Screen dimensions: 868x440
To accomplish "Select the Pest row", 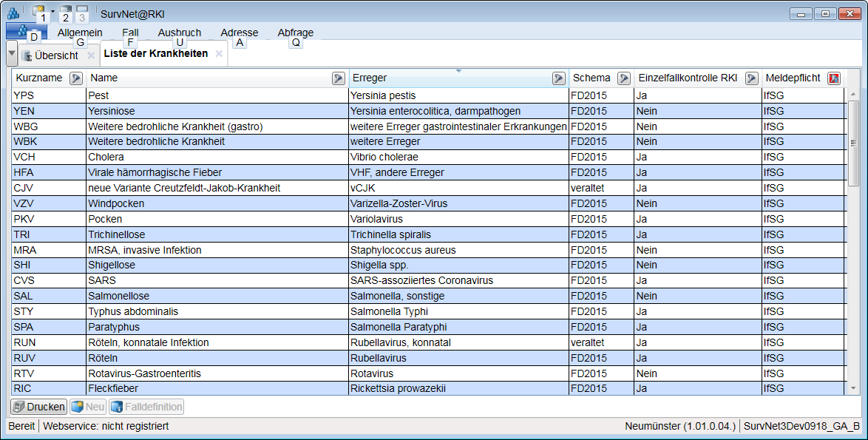I will tap(428, 95).
